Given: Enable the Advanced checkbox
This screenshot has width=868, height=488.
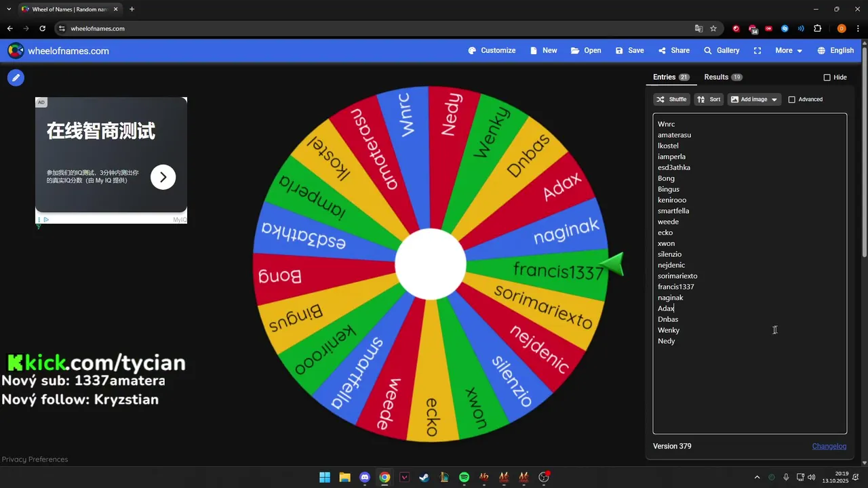Looking at the screenshot, I should click(791, 100).
